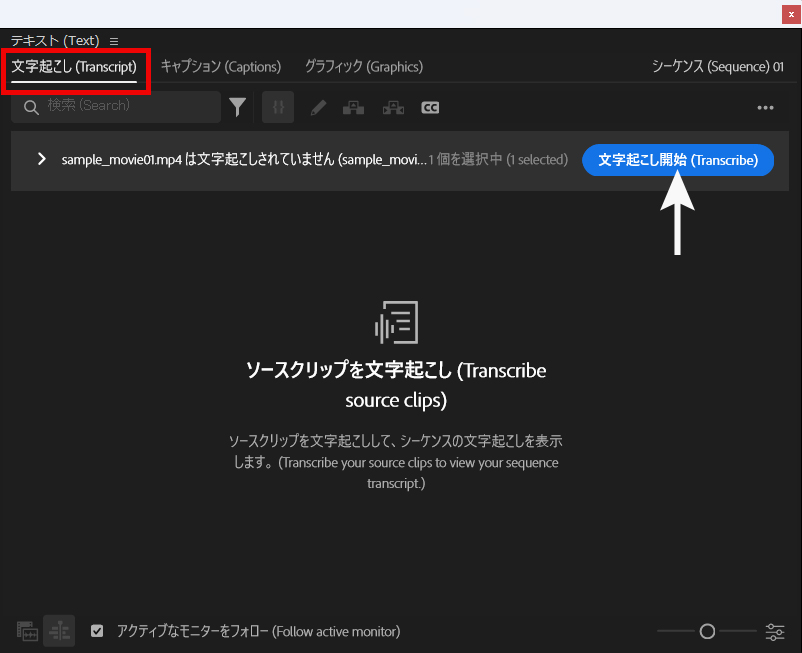Toggle the sequence transcript view icon
The image size is (802, 653).
59,631
